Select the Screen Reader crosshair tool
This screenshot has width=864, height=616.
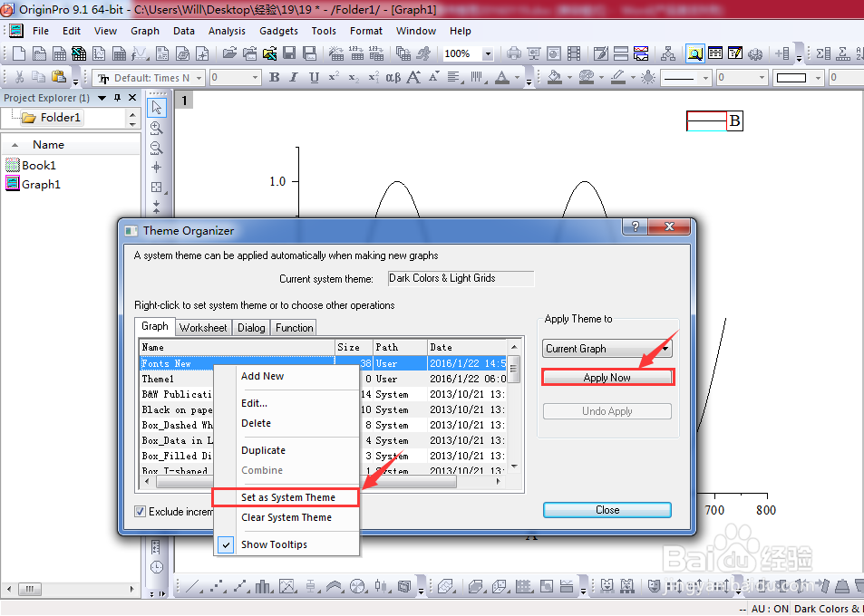pyautogui.click(x=157, y=168)
